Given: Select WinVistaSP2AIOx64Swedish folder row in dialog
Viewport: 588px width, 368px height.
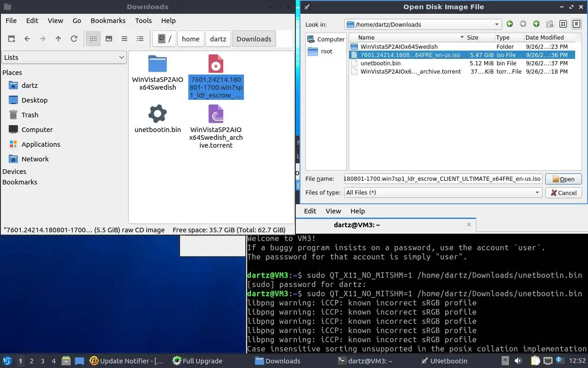Looking at the screenshot, I should [462, 46].
